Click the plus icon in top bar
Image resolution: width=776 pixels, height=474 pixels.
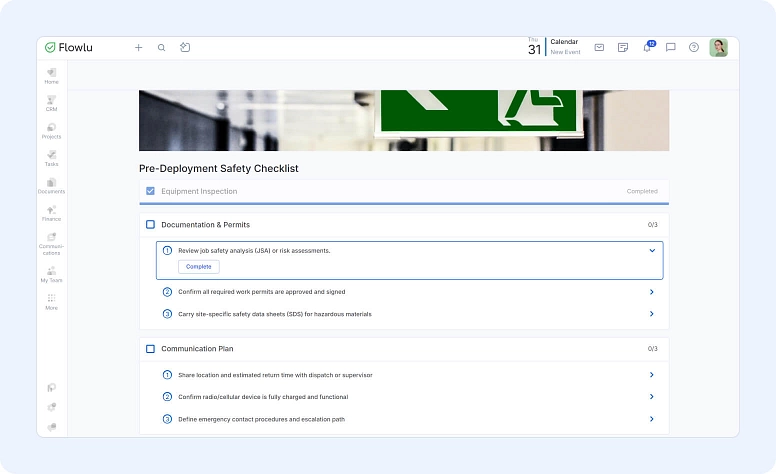139,47
